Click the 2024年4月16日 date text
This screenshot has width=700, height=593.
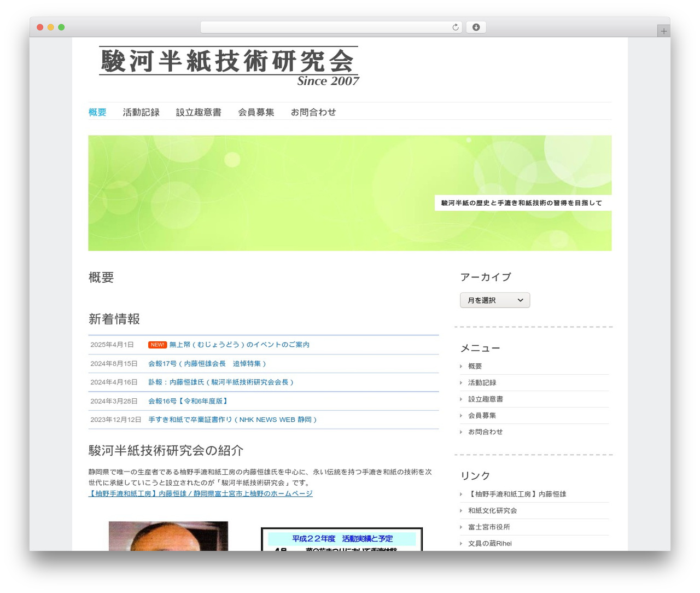click(x=114, y=382)
